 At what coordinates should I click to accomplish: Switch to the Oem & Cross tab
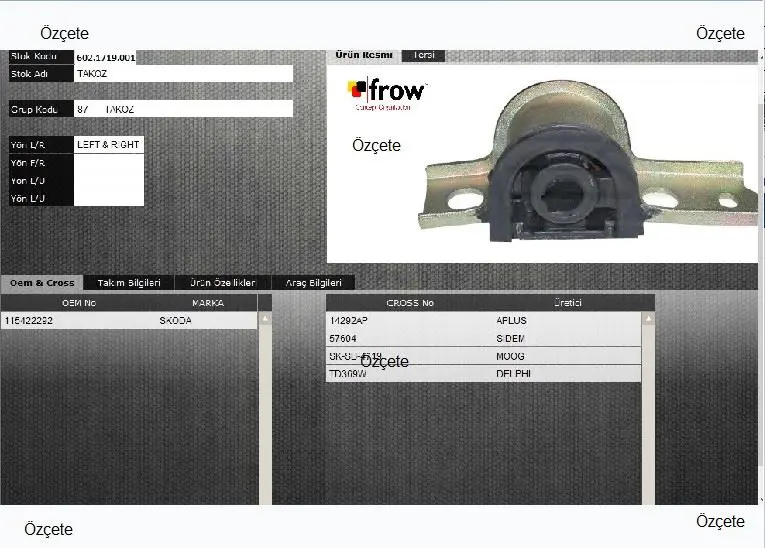(42, 283)
